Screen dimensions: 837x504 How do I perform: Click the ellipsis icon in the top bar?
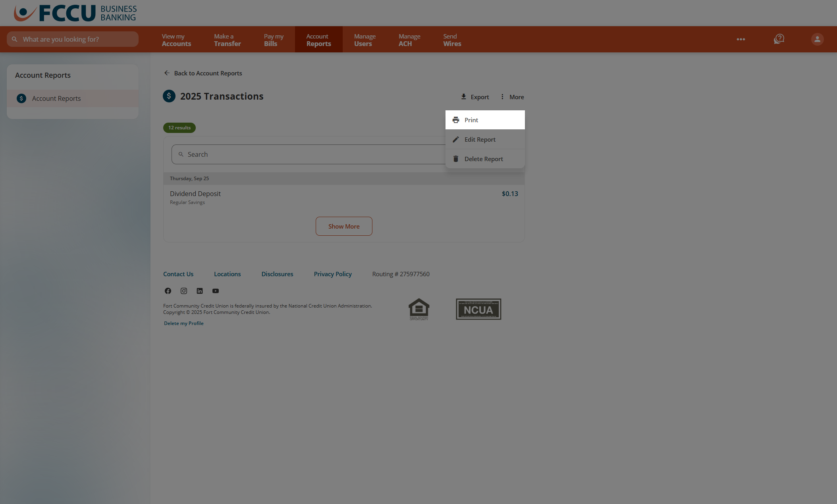[x=741, y=39]
